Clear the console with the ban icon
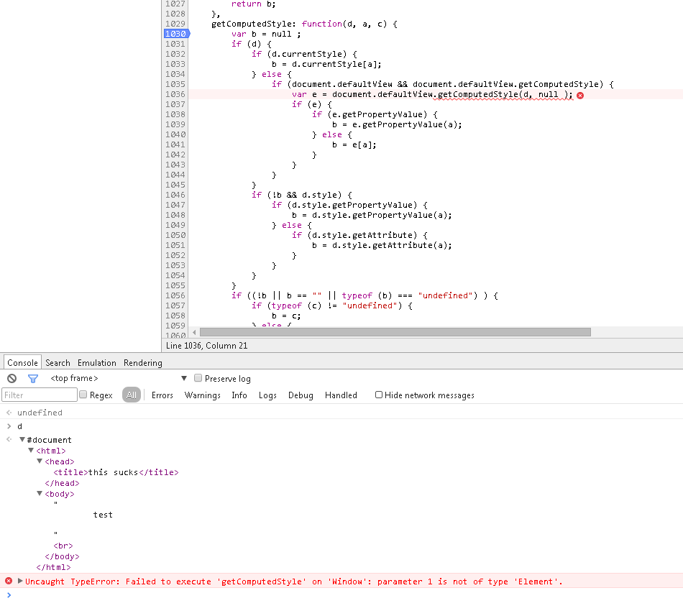 12,378
